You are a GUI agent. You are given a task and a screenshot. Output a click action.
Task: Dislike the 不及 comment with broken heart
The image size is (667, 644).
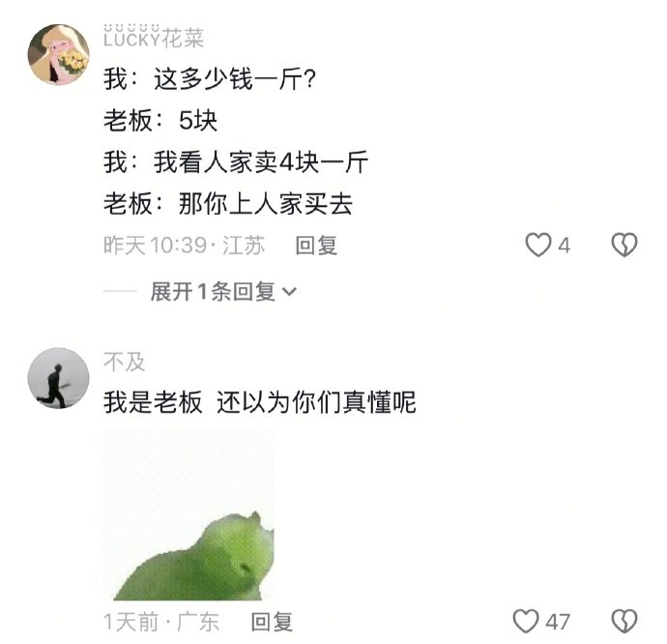click(x=624, y=621)
